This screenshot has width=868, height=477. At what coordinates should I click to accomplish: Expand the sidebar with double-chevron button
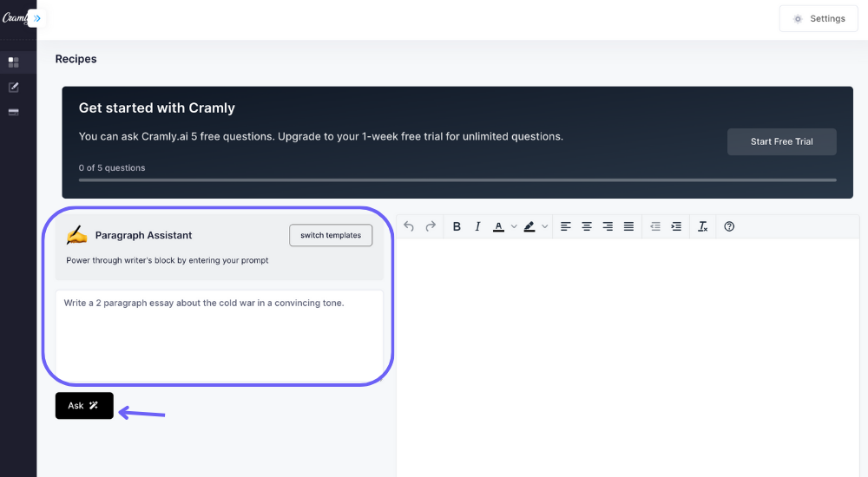tap(36, 17)
